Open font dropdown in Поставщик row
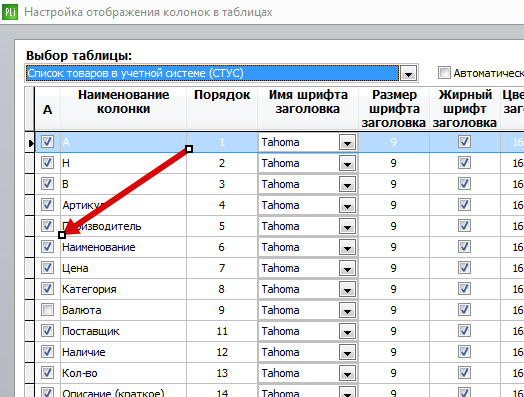The image size is (524, 397). point(347,332)
